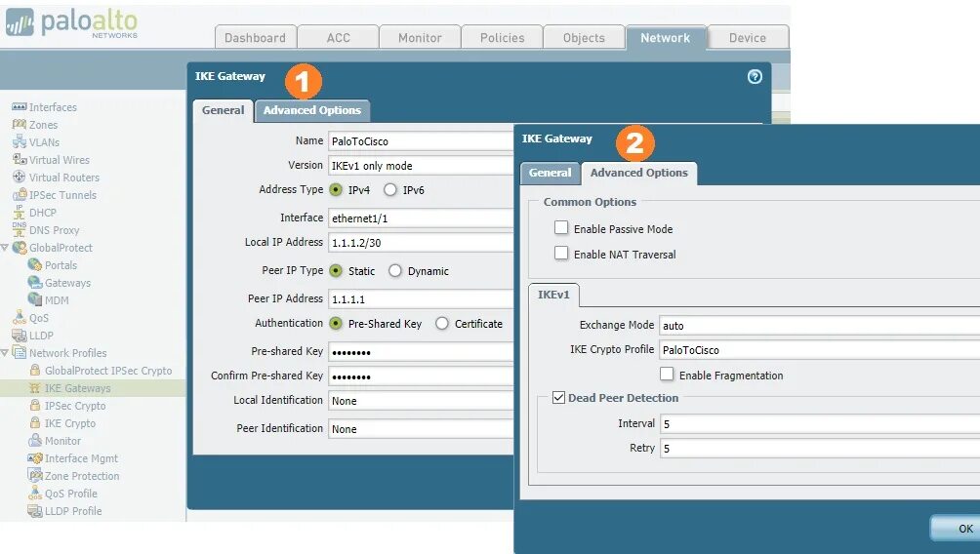Screen dimensions: 980x554
Task: Open the Peer Identification dropdown
Action: (x=421, y=428)
